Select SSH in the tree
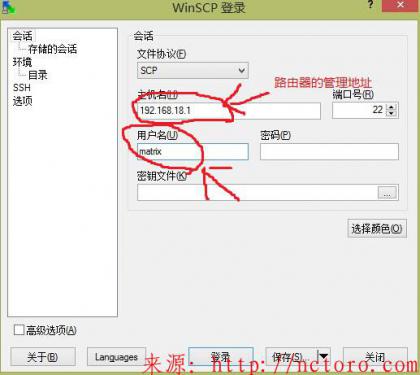The height and width of the screenshot is (375, 420). [x=22, y=88]
